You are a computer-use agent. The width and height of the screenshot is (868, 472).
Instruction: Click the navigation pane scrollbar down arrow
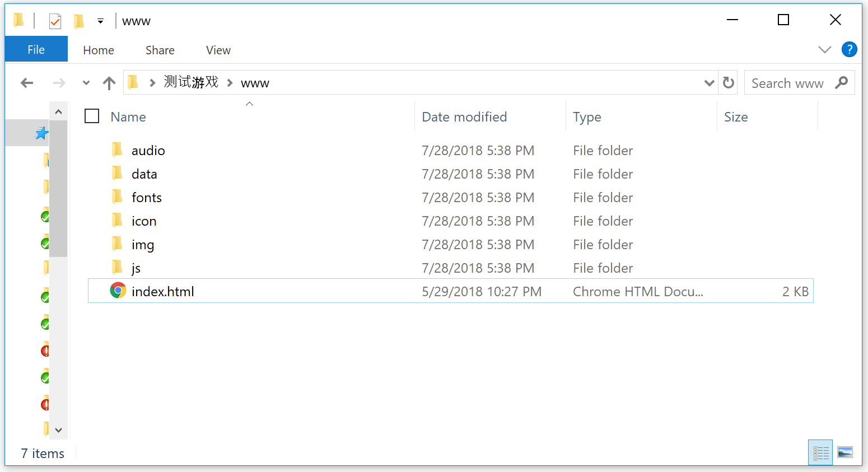(58, 430)
